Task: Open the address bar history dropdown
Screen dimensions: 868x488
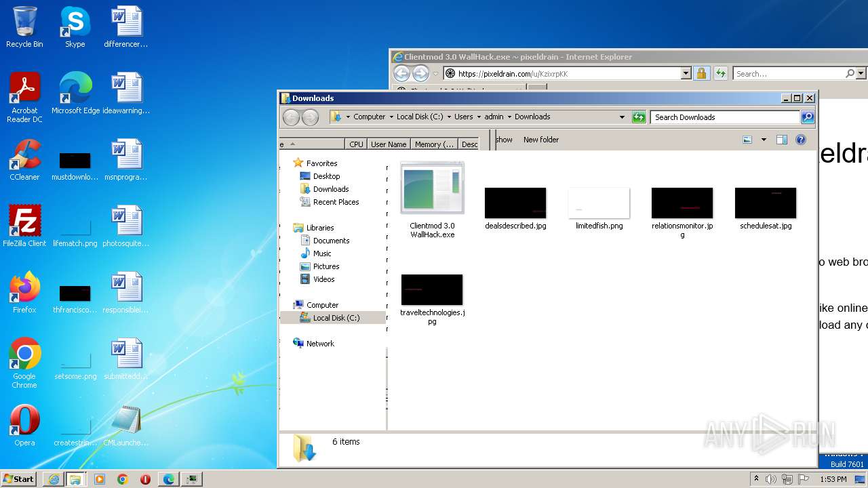Action: coord(622,117)
